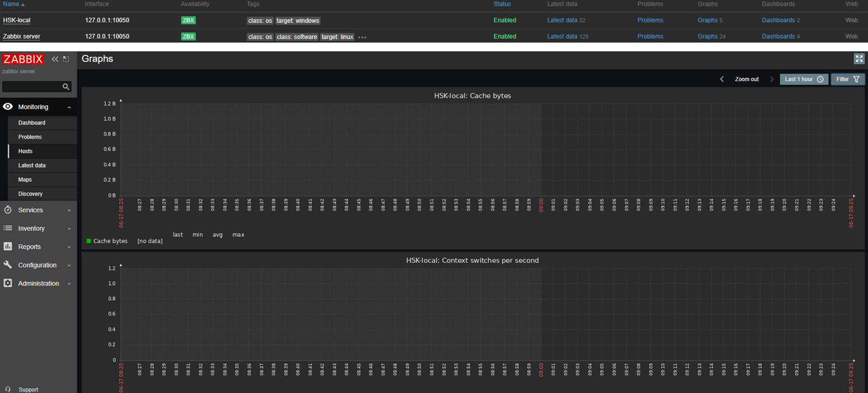This screenshot has height=393, width=868.
Task: Expand the Administration menu section
Action: 69,284
